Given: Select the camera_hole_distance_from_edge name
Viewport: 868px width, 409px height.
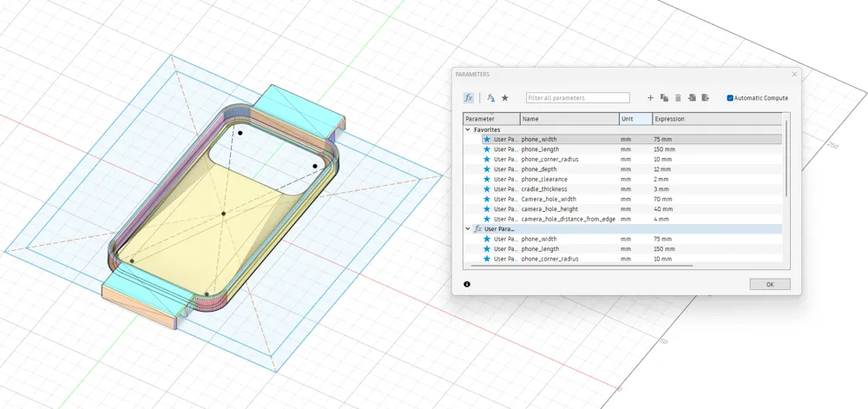Looking at the screenshot, I should (x=569, y=219).
